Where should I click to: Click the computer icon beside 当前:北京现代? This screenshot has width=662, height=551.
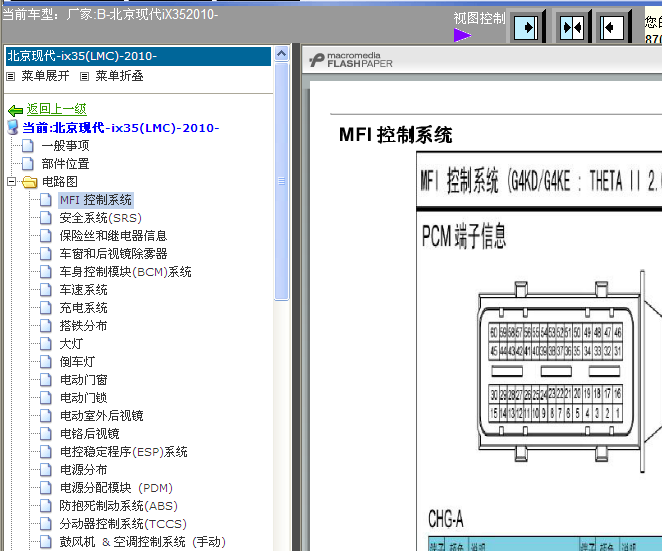pos(13,127)
